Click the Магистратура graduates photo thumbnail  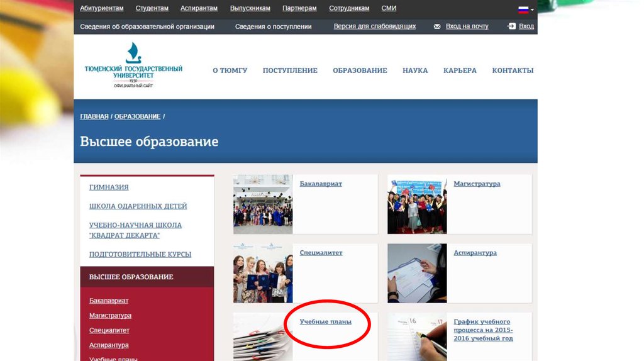(417, 204)
